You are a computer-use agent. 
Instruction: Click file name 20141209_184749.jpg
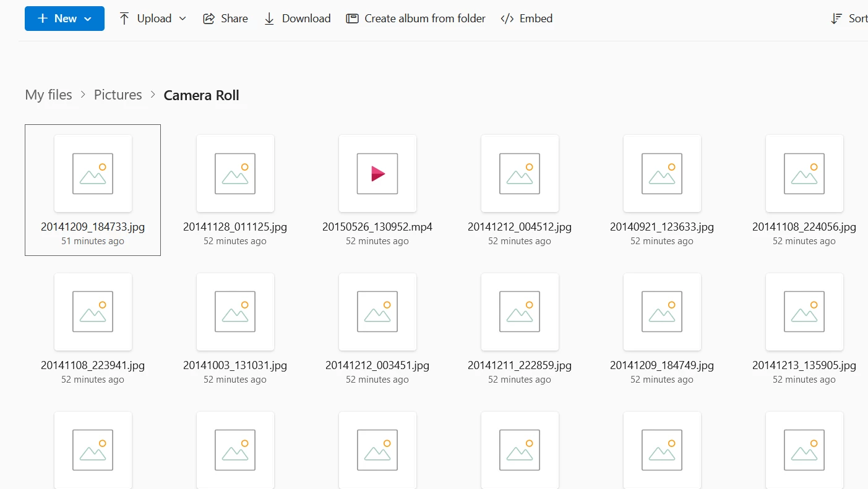[x=662, y=365]
